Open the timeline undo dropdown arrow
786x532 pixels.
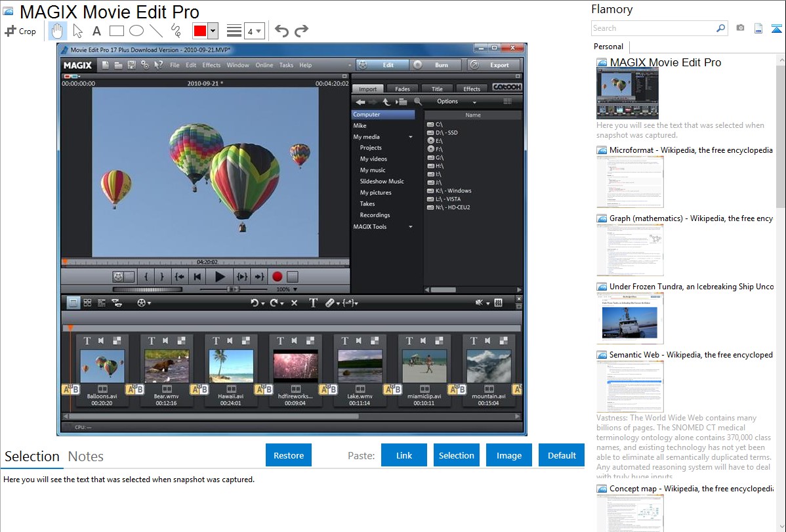point(262,303)
